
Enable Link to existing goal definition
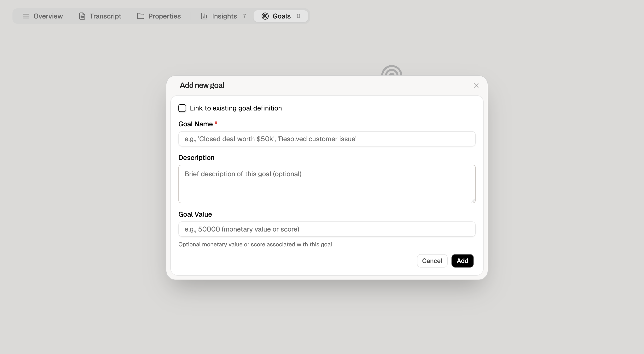click(x=182, y=108)
